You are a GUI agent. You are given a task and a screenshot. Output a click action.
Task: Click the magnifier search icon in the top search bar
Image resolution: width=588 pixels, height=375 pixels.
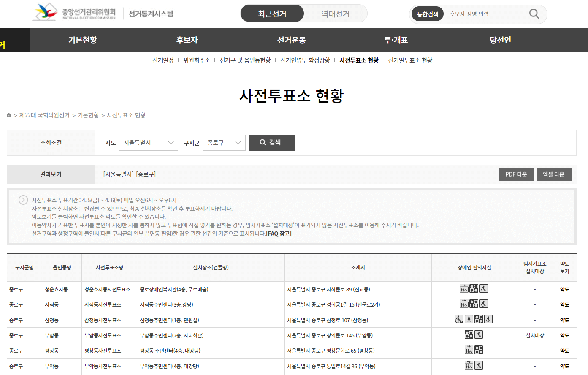(533, 14)
